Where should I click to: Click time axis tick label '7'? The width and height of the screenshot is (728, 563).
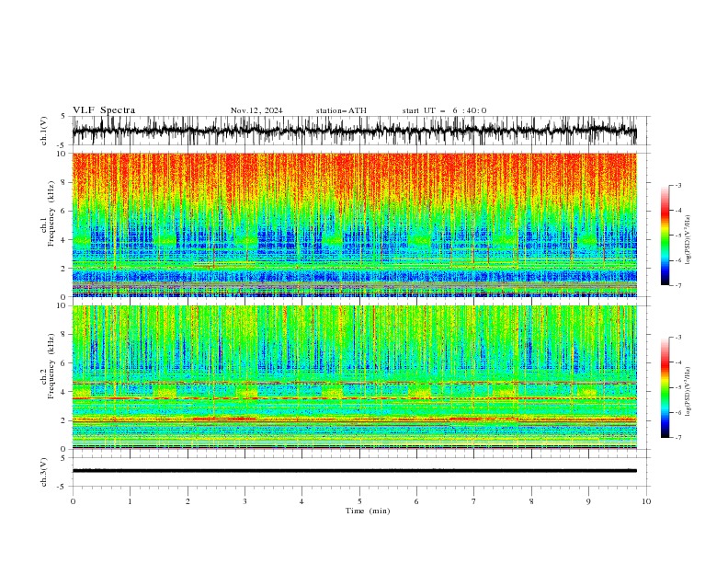(473, 501)
